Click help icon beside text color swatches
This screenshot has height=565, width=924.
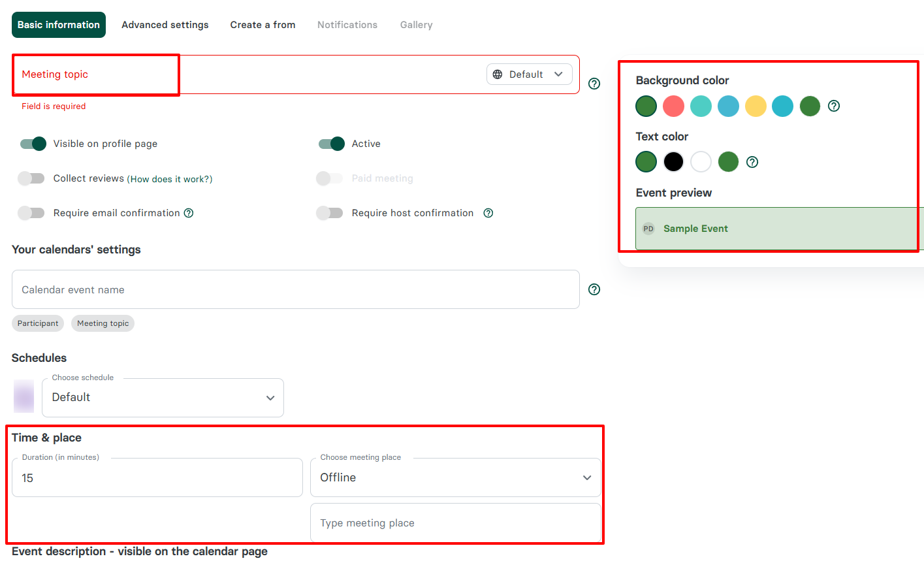pyautogui.click(x=752, y=162)
